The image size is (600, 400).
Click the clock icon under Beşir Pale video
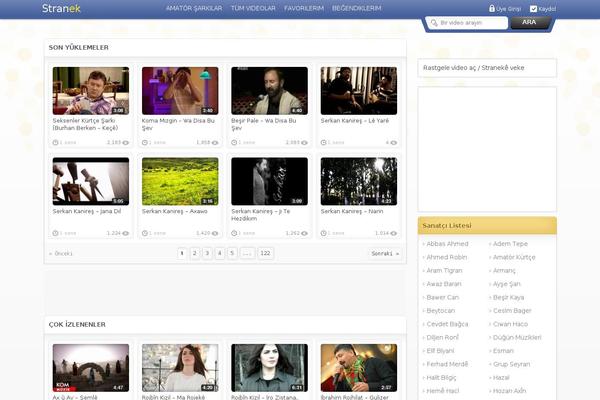(x=234, y=142)
